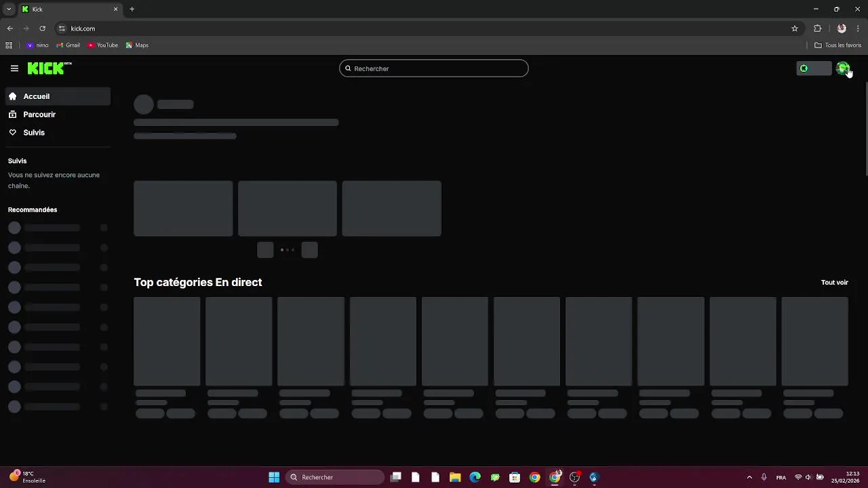Image resolution: width=868 pixels, height=488 pixels.
Task: Click the taskbar Rechercher search box
Action: pyautogui.click(x=335, y=477)
